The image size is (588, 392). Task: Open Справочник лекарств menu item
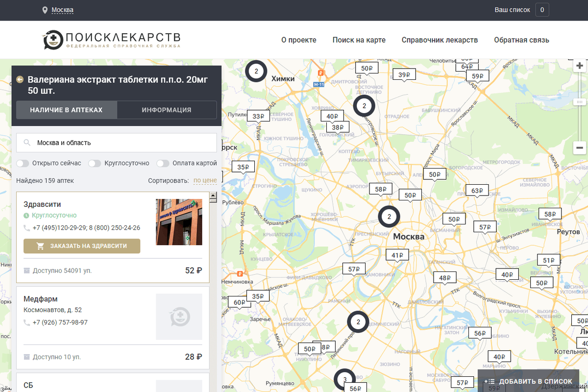point(440,40)
